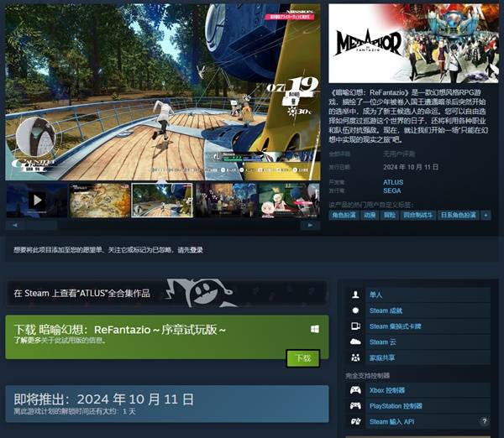Select the character dialogue screenshot thumbnail

click(x=289, y=200)
